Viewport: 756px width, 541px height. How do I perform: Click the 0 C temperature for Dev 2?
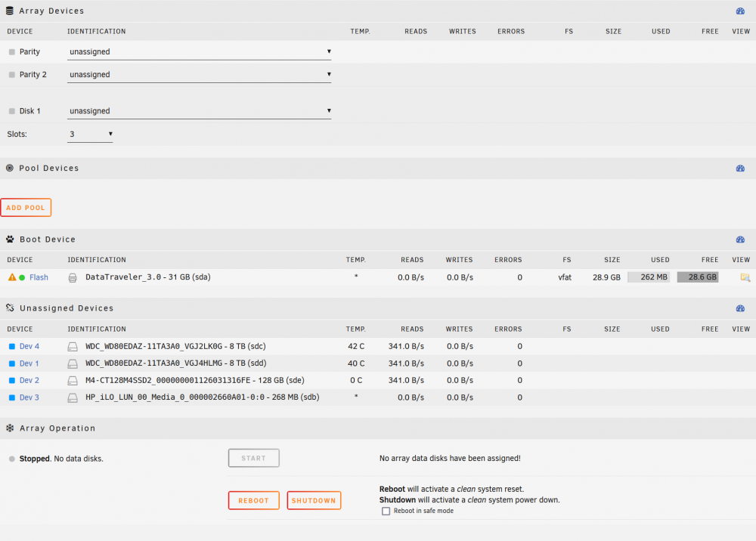pyautogui.click(x=356, y=381)
